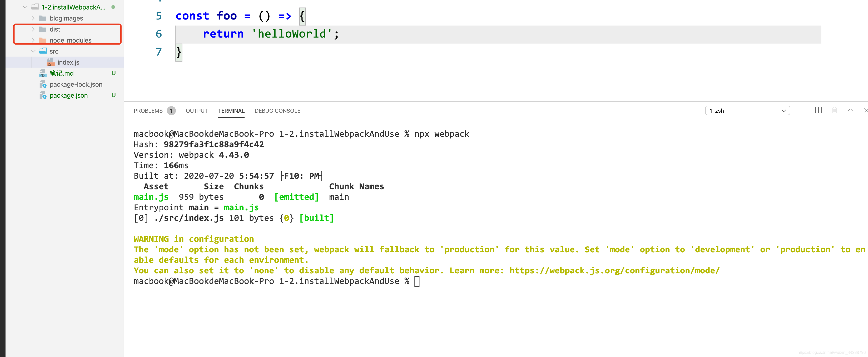
Task: Expand the node_modules folder chevron
Action: click(x=33, y=40)
